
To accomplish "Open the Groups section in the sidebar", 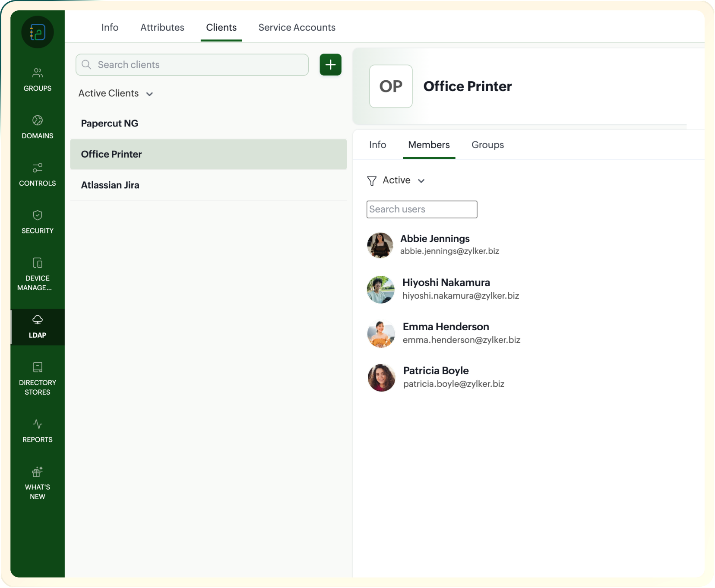I will pyautogui.click(x=38, y=79).
